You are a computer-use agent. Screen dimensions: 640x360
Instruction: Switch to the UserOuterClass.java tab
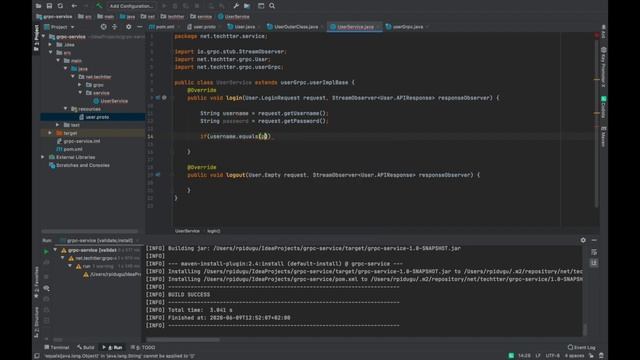point(293,27)
